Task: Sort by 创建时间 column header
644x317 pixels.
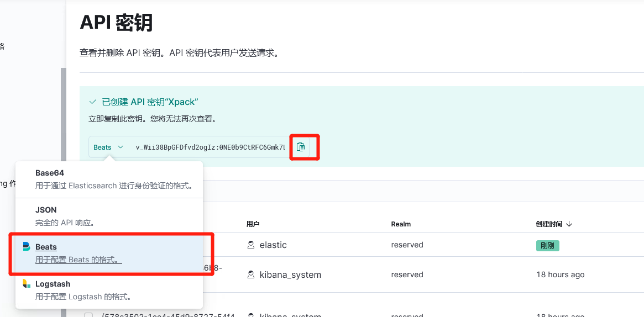Action: coord(554,224)
